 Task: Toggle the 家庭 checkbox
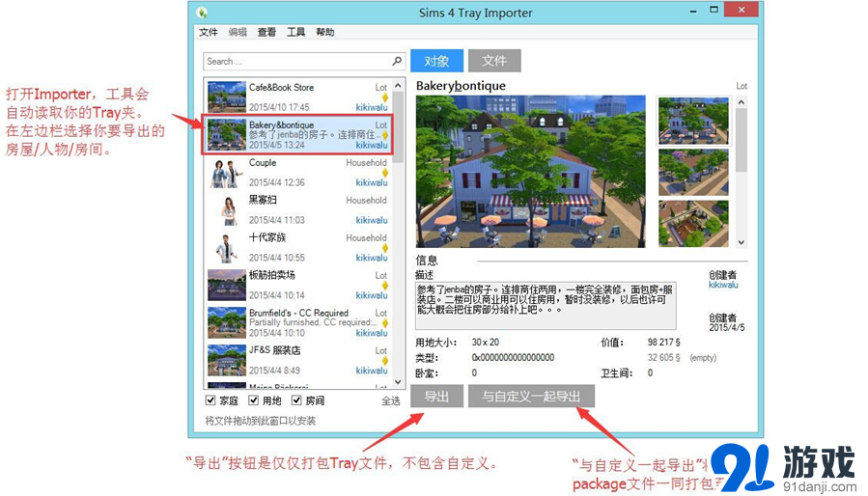[210, 400]
